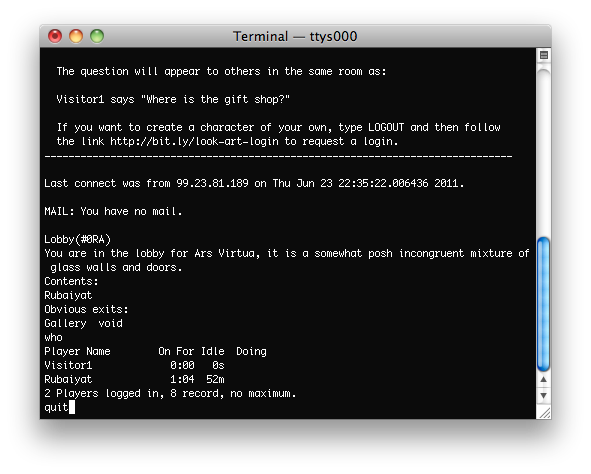Zoom the Terminal with the green button
This screenshot has height=474, width=591.
[97, 37]
